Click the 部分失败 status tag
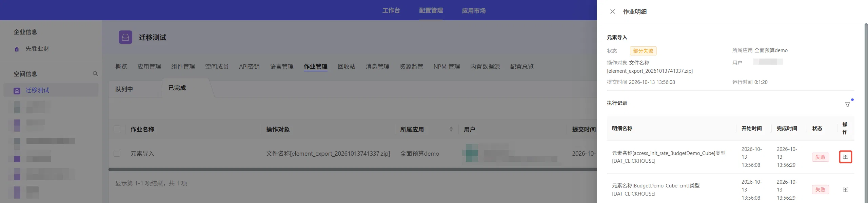 click(643, 51)
